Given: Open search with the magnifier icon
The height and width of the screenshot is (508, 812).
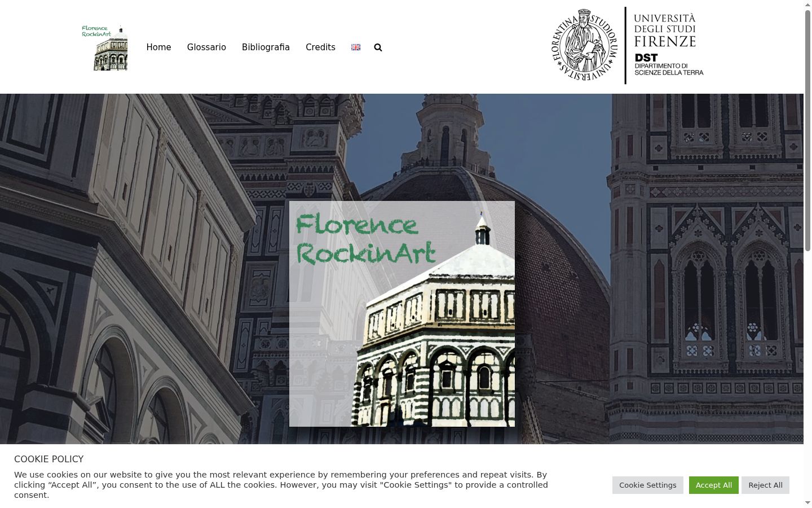Looking at the screenshot, I should [378, 47].
